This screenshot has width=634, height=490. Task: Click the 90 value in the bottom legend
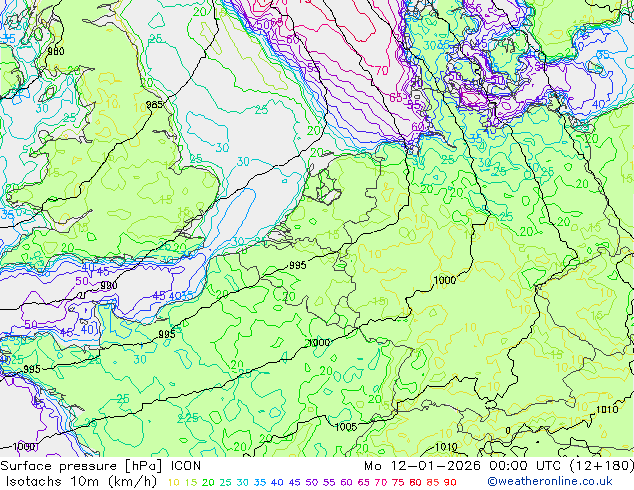click(x=450, y=482)
